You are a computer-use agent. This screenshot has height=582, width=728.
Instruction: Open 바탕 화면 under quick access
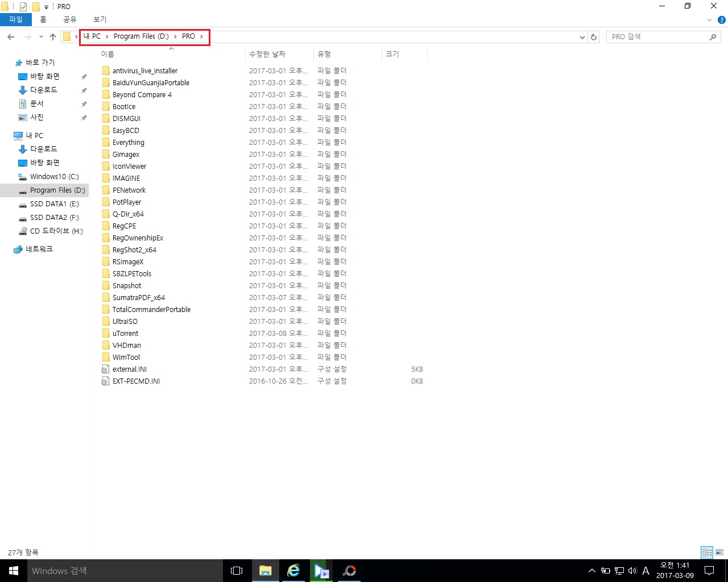pyautogui.click(x=45, y=76)
